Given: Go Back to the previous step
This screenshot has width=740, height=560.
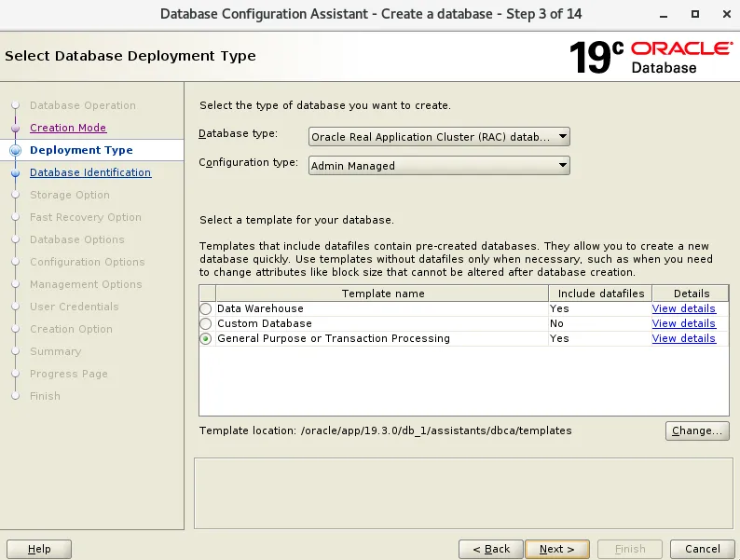Looking at the screenshot, I should 491,549.
